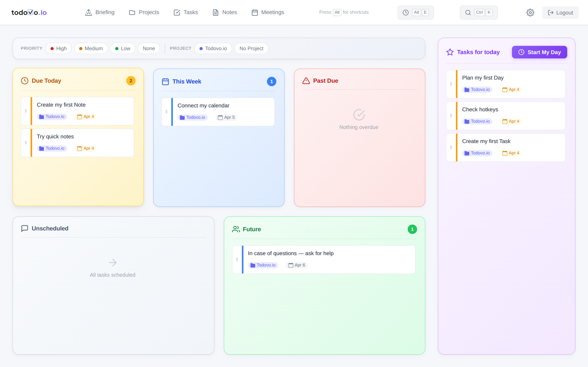The height and width of the screenshot is (367, 588).
Task: Click Todovo.io tag on Check hotkeys
Action: point(477,121)
